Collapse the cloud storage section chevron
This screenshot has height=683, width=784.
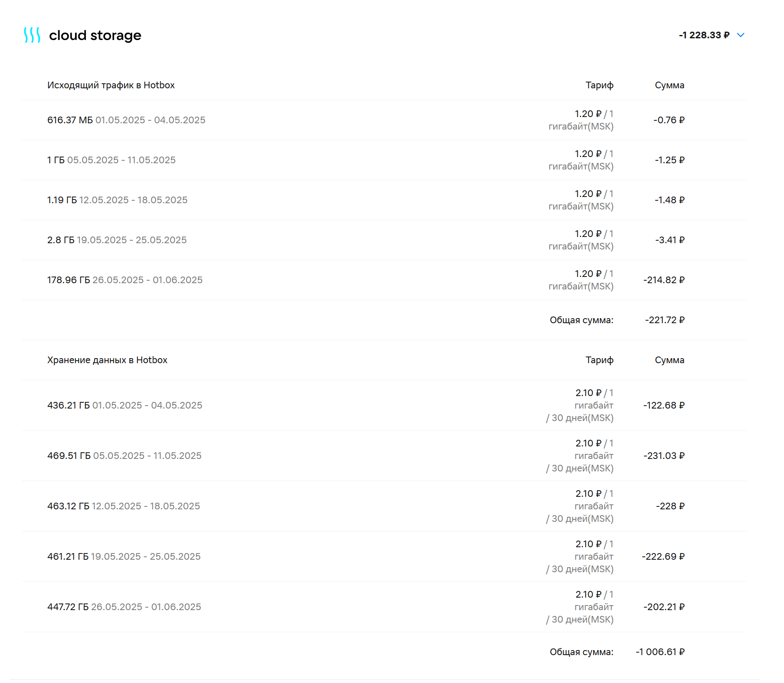coord(741,35)
